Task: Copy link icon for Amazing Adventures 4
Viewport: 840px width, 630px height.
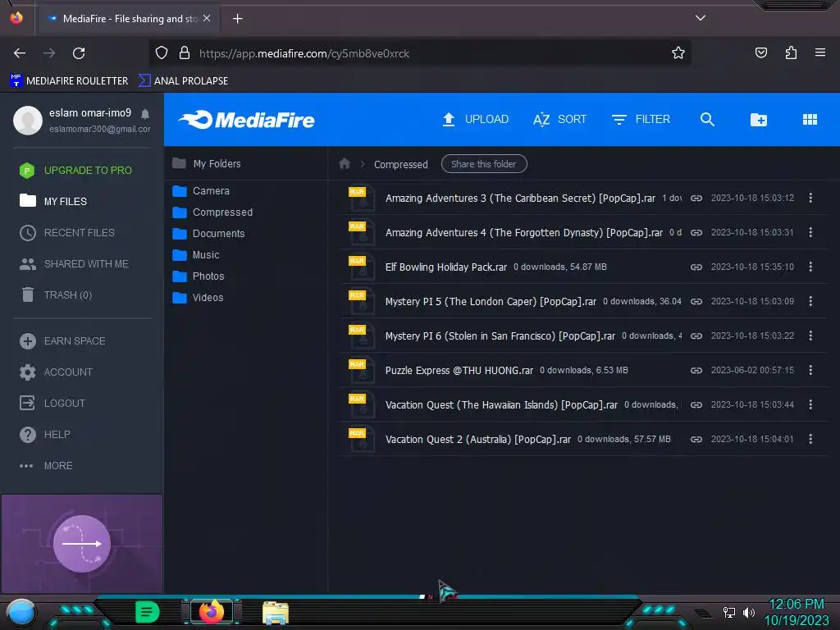Action: pyautogui.click(x=696, y=232)
